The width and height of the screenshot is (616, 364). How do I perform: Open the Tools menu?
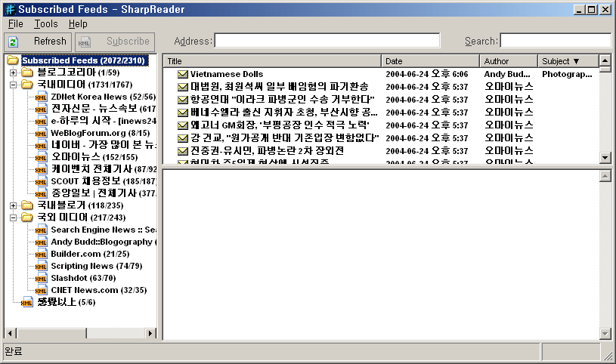click(x=46, y=24)
